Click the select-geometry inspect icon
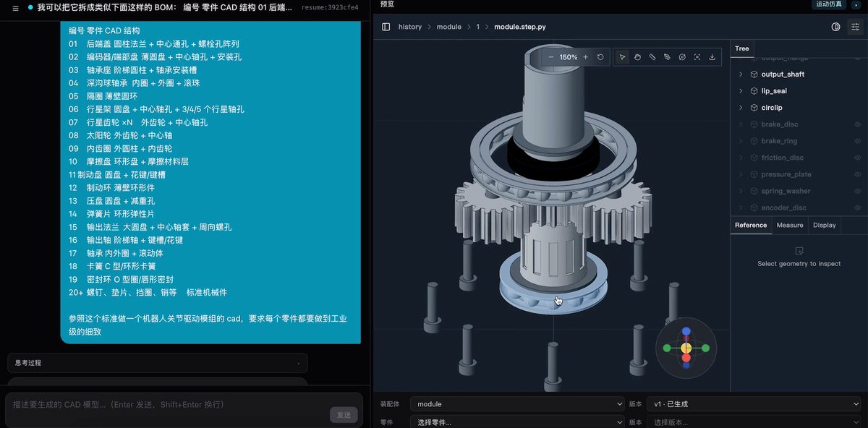Viewport: 868px width, 428px height. (799, 251)
